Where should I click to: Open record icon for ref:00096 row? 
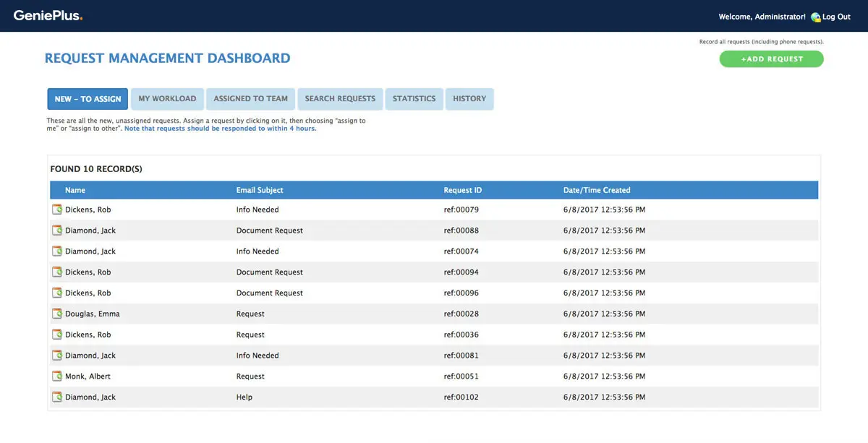tap(57, 293)
